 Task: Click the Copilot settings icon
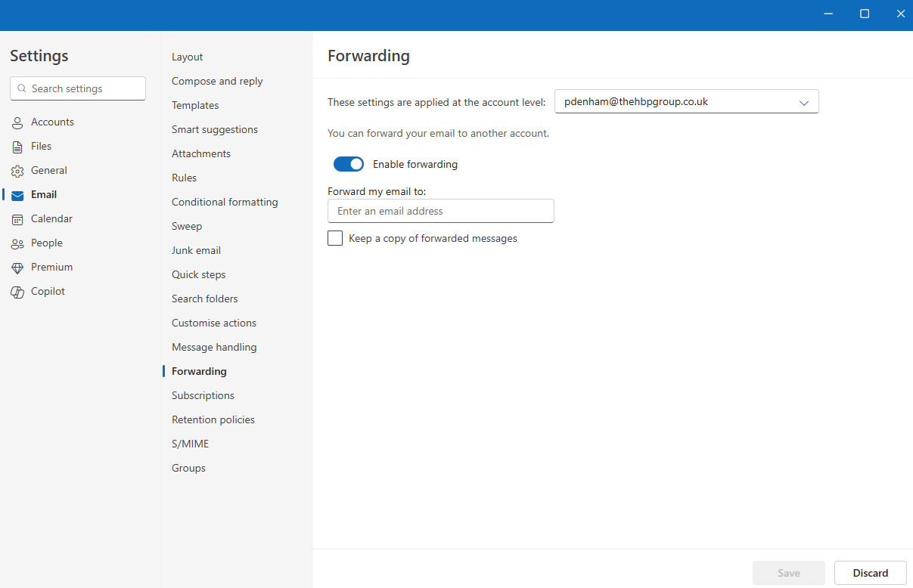17,291
